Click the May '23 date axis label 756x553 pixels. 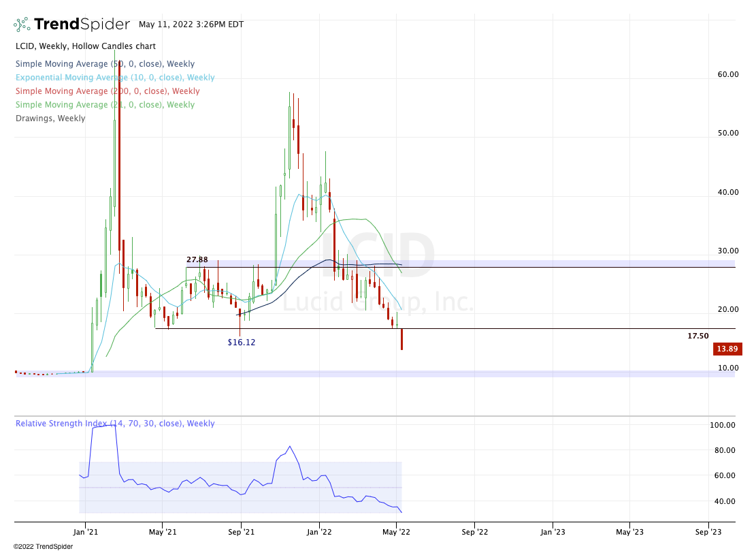click(629, 533)
